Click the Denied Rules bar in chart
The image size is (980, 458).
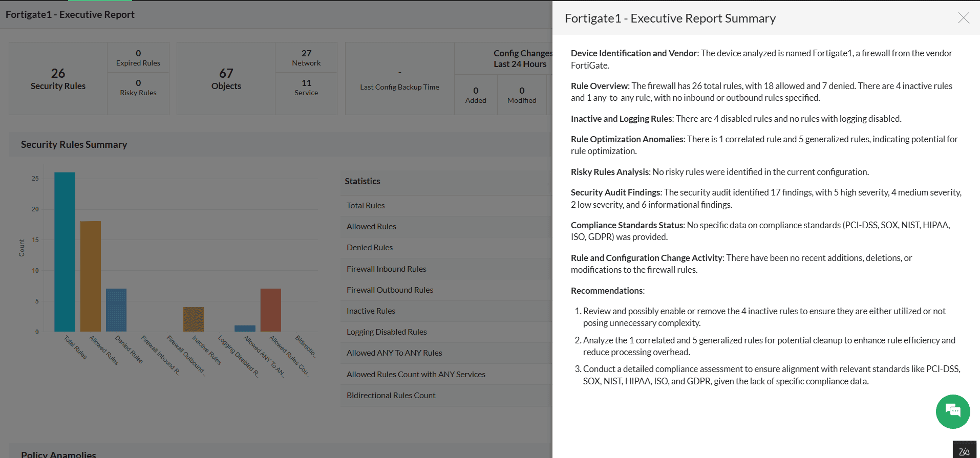(x=116, y=310)
